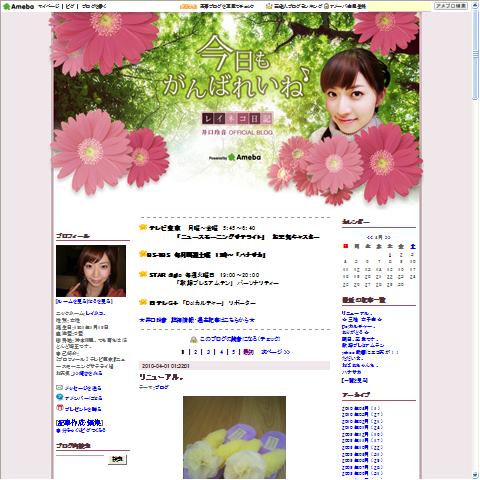The width and height of the screenshot is (480, 480).
Task: Open ピグ from the top bar
Action: pyautogui.click(x=70, y=6)
